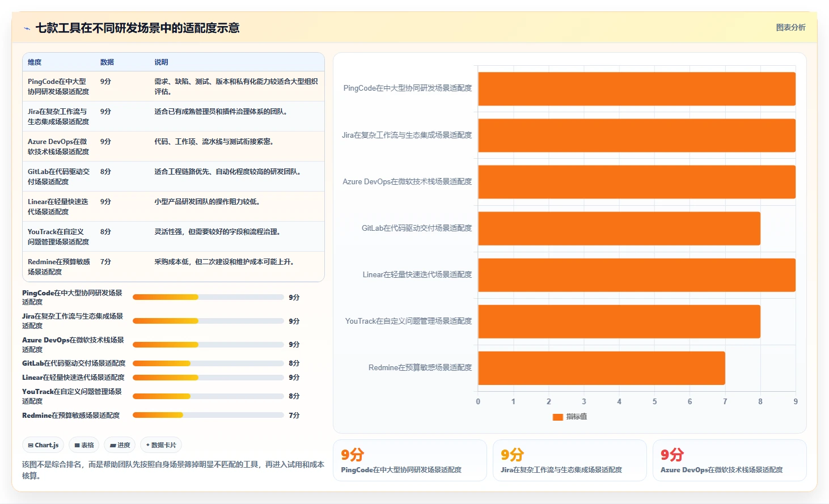This screenshot has width=829, height=504.
Task: Click the footnote starting with 该图不是综合排名
Action: pos(173,470)
